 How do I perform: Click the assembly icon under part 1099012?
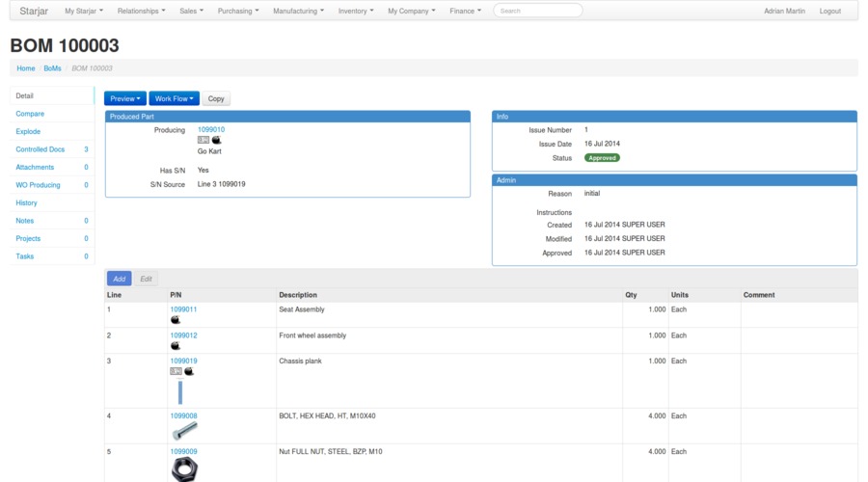pyautogui.click(x=176, y=345)
